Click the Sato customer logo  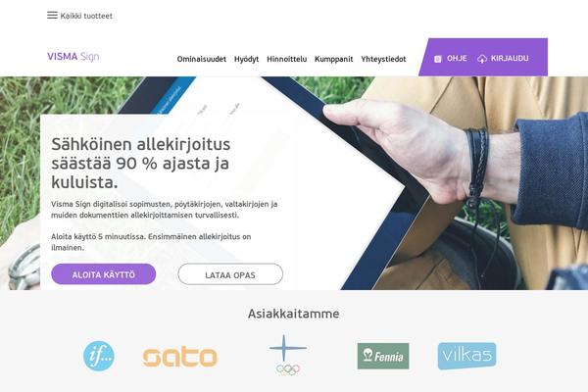tap(179, 357)
